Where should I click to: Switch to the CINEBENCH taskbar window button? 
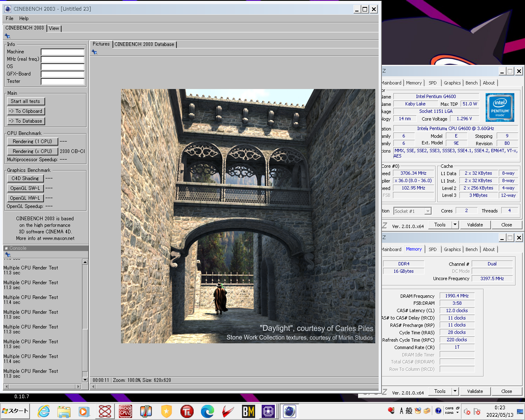(289, 411)
